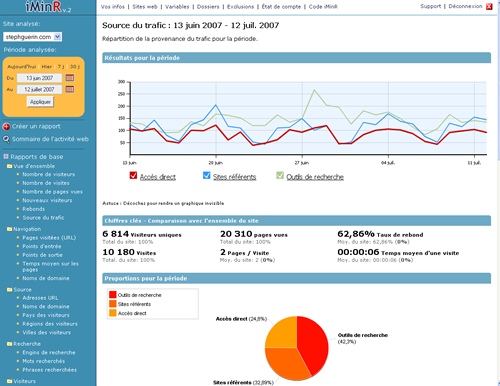Click the Du date field 13 juin 2007
The width and height of the screenshot is (500, 386).
[39, 78]
